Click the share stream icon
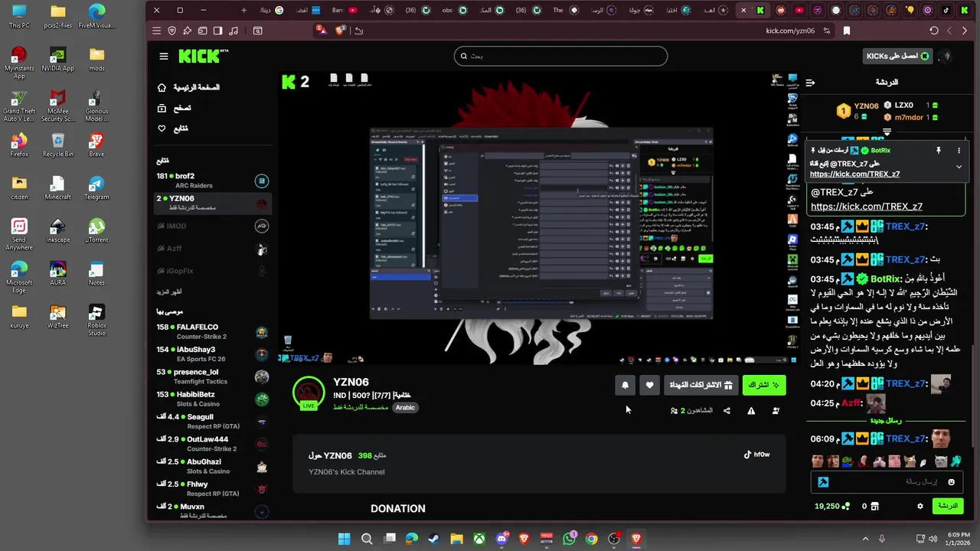Screen dimensions: 980x551 (727, 411)
